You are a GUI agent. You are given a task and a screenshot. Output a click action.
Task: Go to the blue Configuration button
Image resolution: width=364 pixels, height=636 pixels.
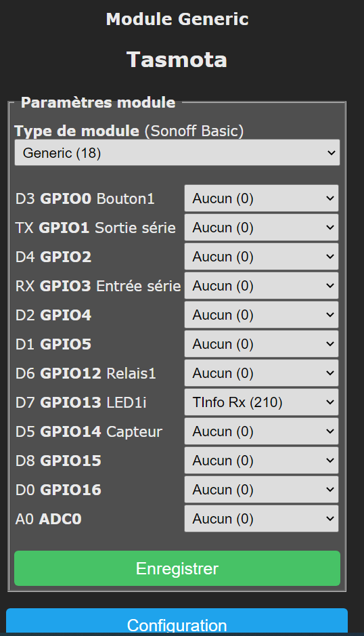(x=177, y=621)
